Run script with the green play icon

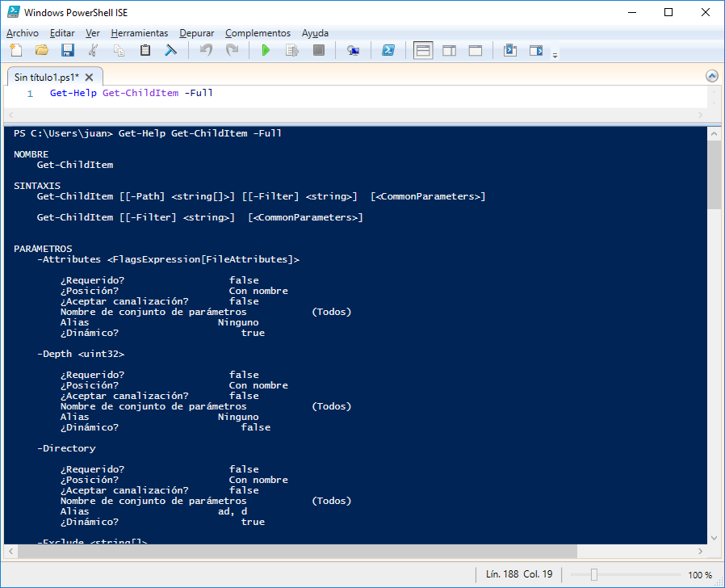pos(266,50)
